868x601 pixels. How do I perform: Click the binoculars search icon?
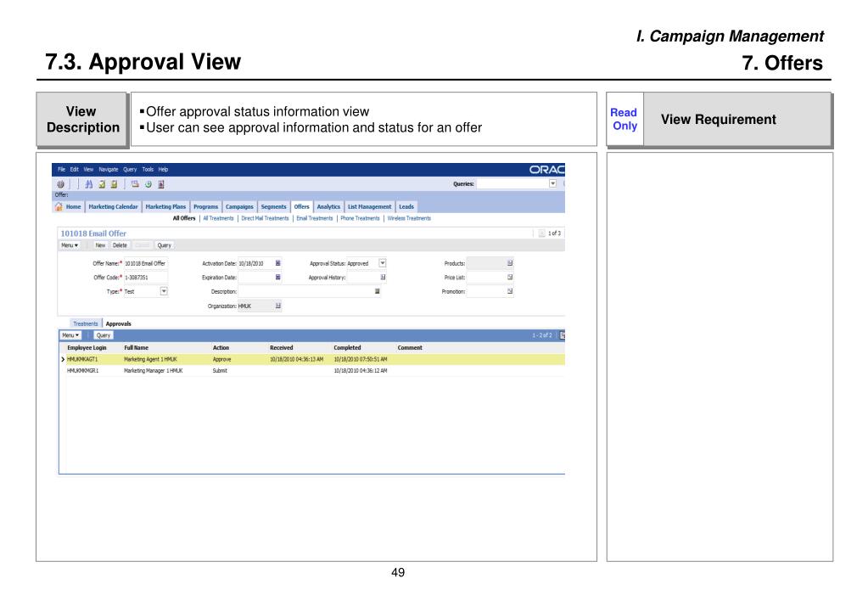click(x=88, y=184)
